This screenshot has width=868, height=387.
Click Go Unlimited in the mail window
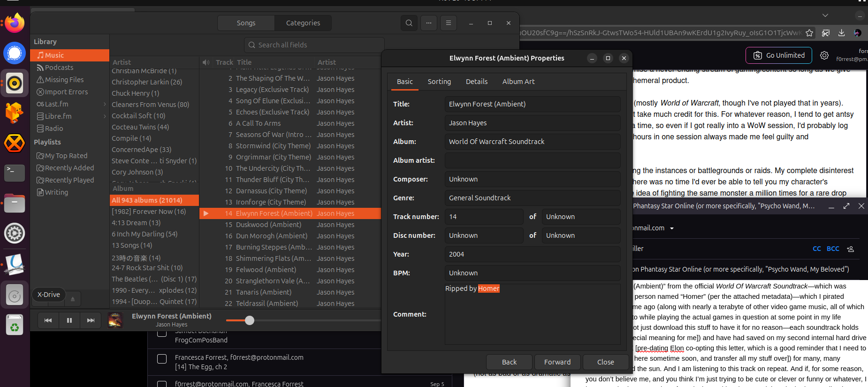(x=779, y=55)
